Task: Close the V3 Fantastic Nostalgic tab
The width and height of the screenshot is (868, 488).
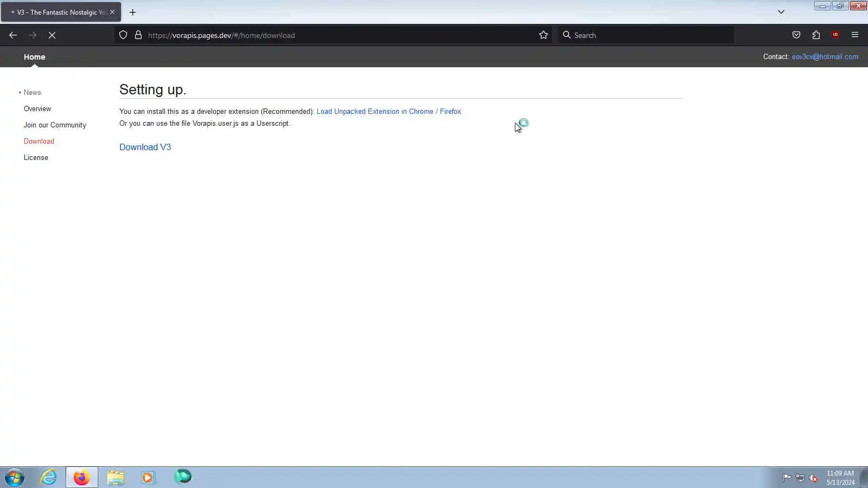Action: coord(112,12)
